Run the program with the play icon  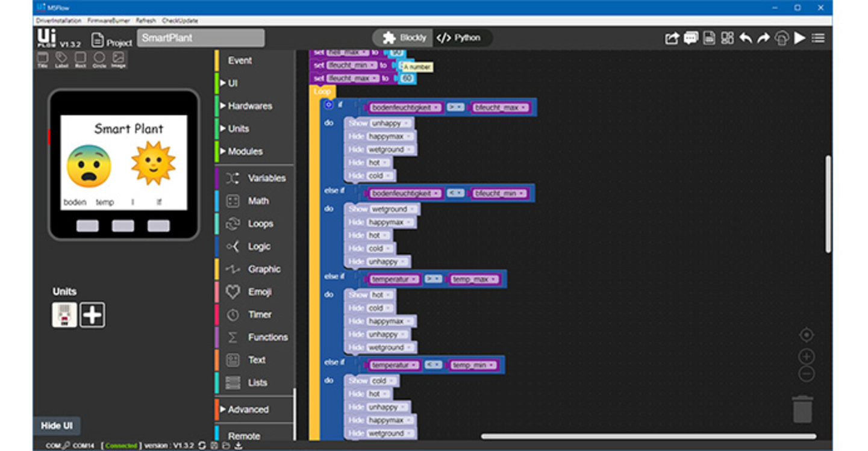click(799, 38)
